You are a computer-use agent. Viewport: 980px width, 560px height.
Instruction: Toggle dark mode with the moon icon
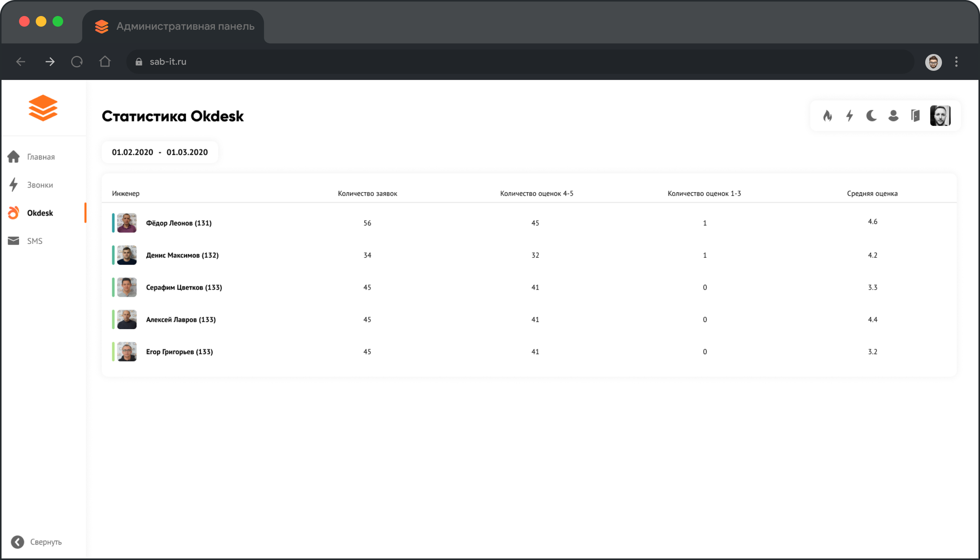click(x=871, y=116)
